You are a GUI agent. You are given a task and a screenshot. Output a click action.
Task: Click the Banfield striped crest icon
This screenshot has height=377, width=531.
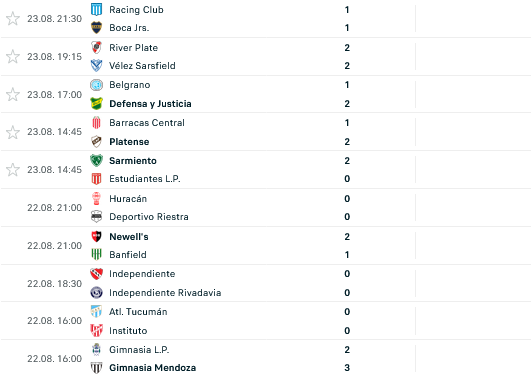pyautogui.click(x=97, y=254)
